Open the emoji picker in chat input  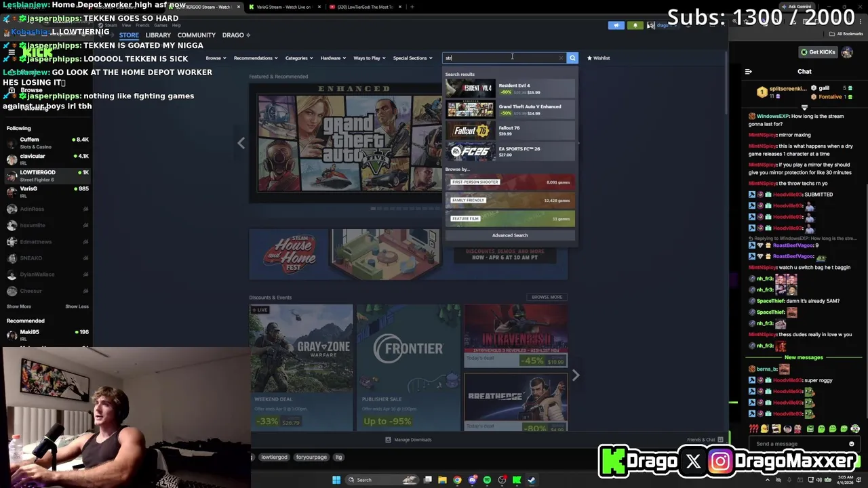tap(852, 444)
